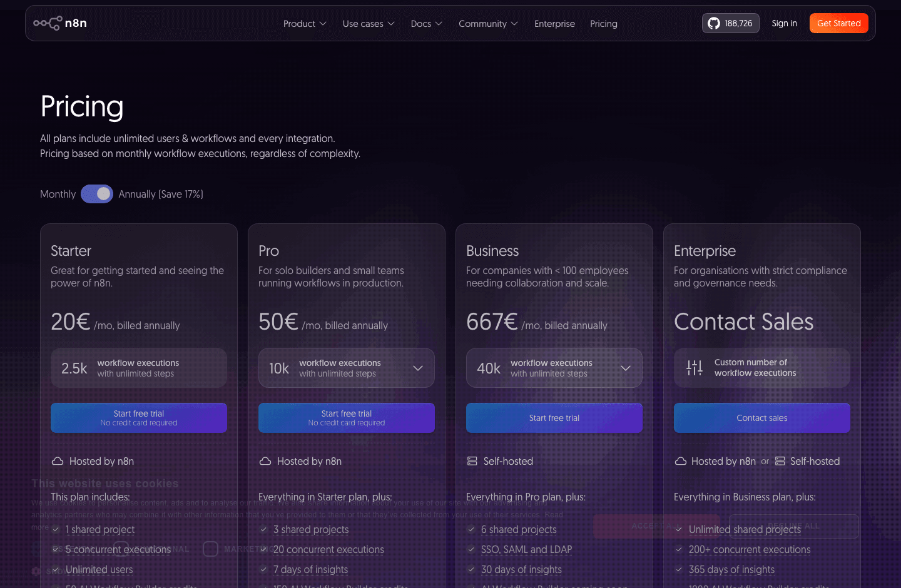901x588 pixels.
Task: Click the 6 shared projects feature
Action: click(x=519, y=529)
